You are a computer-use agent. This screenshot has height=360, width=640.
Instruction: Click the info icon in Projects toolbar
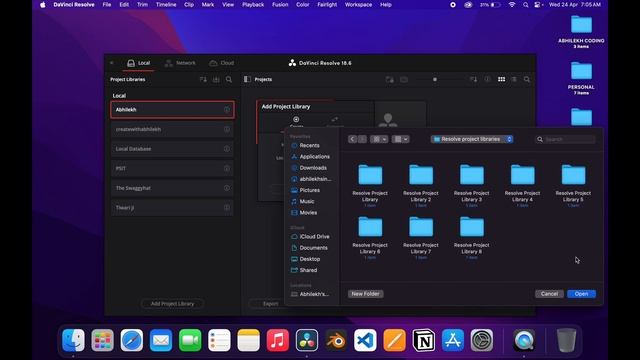coord(487,79)
